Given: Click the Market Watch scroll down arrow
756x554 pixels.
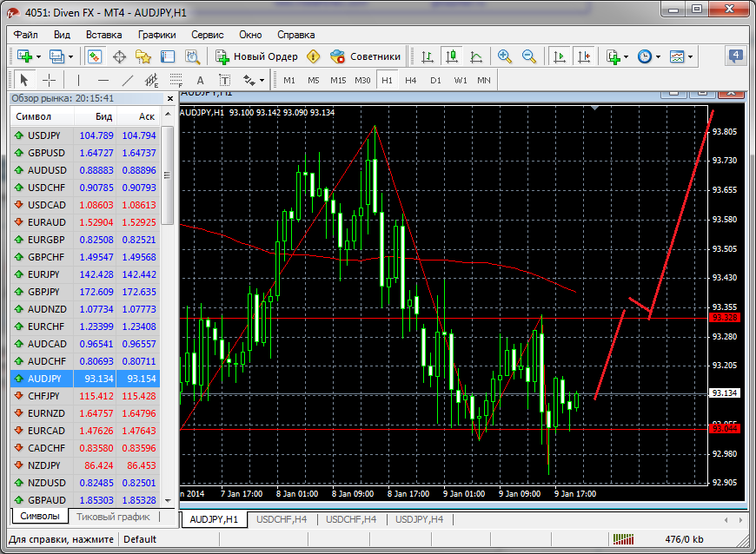Looking at the screenshot, I should (x=168, y=500).
